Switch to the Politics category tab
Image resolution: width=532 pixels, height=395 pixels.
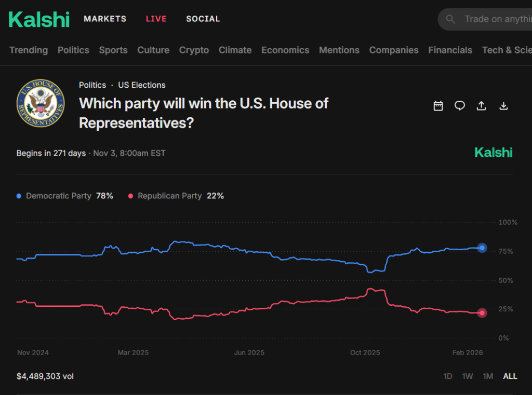tap(73, 50)
